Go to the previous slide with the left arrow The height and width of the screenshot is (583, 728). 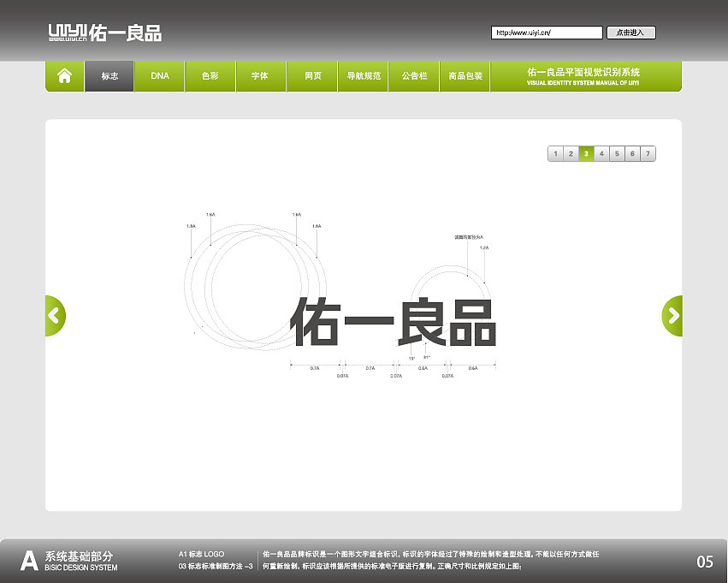[x=56, y=316]
